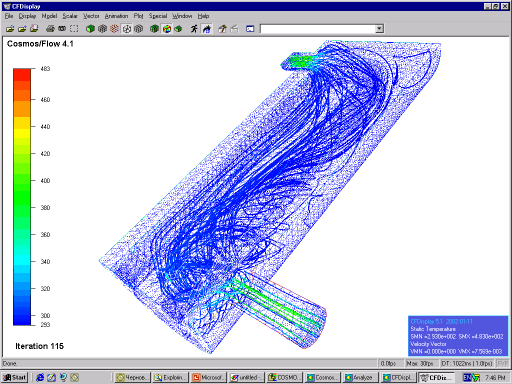The image size is (512, 384).
Task: Switch to red point mesh display
Action: pos(114,29)
